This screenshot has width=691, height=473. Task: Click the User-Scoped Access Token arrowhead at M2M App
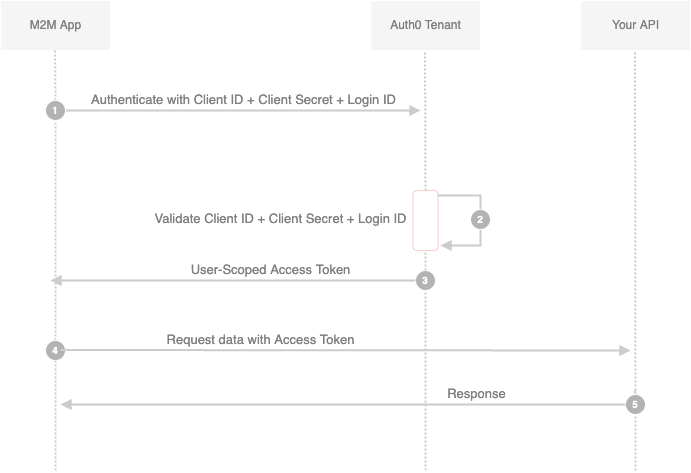(x=57, y=281)
